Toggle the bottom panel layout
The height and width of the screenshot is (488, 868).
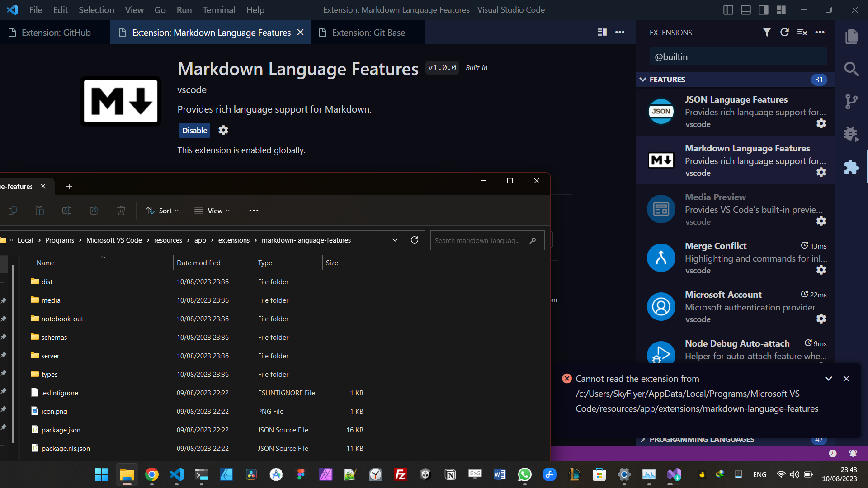[x=746, y=10]
